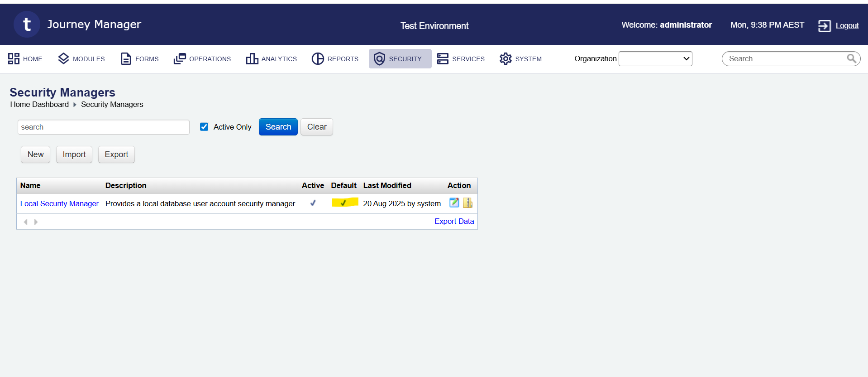Click the Analytics bar chart icon
Viewport: 868px width, 377px height.
coord(252,59)
